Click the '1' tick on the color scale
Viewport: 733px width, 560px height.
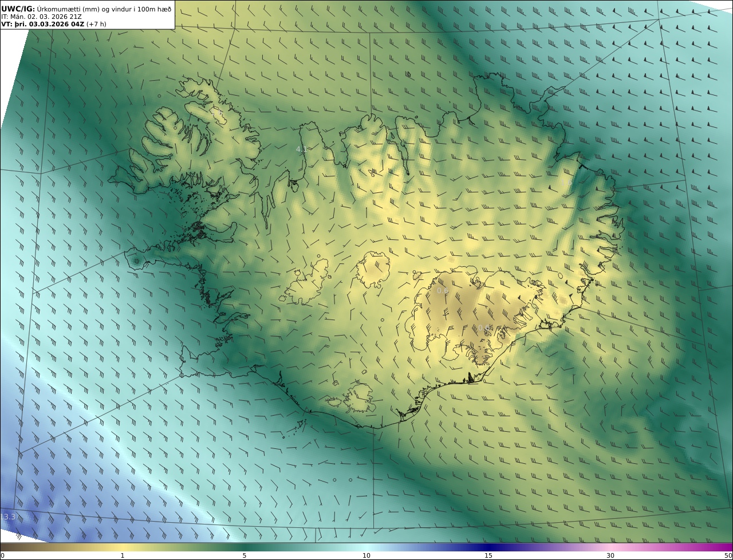[122, 555]
